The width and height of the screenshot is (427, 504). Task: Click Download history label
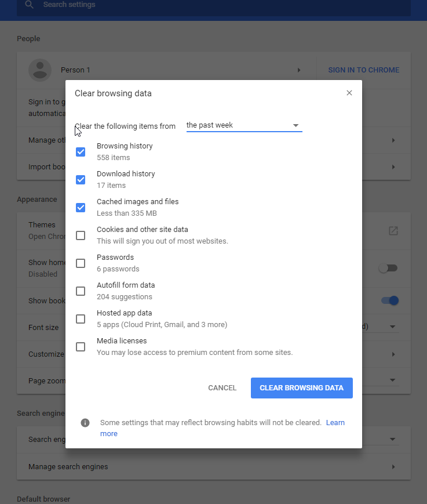pyautogui.click(x=126, y=174)
